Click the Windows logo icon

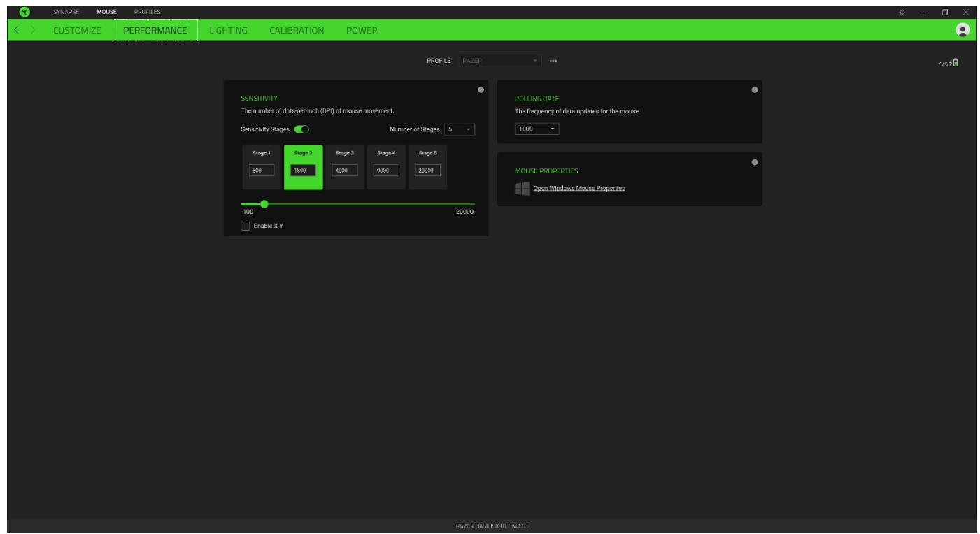click(x=522, y=189)
